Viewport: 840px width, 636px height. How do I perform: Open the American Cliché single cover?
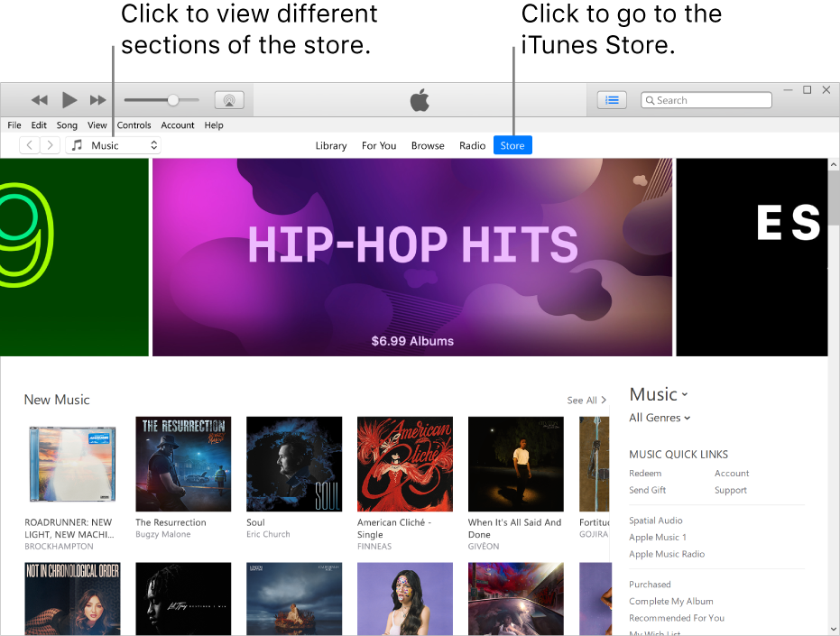[405, 464]
